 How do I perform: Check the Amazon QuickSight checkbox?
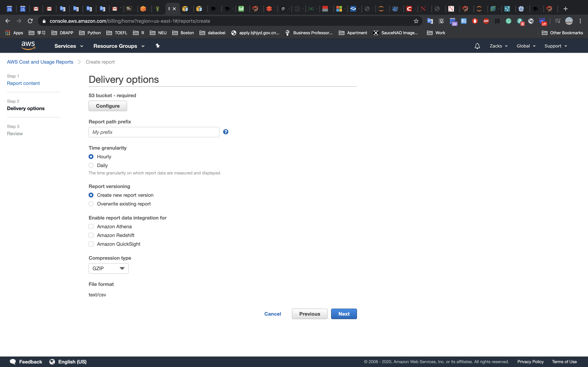click(91, 244)
